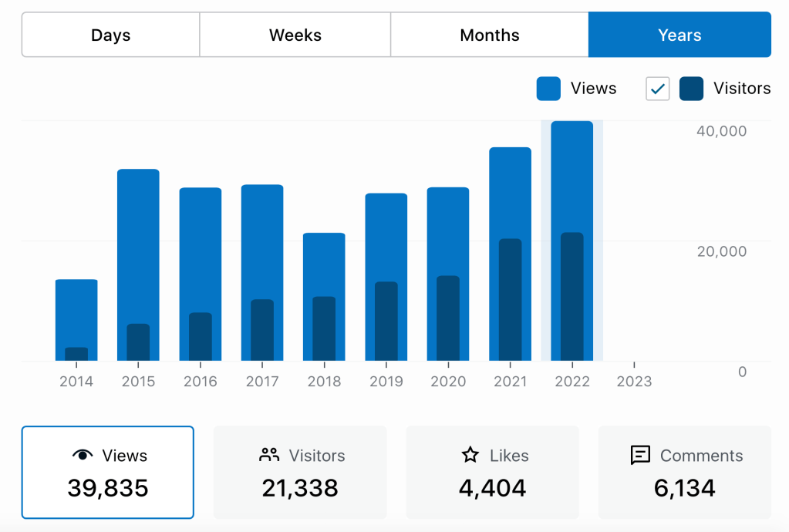Click the people icon in Visitors card

tap(269, 455)
